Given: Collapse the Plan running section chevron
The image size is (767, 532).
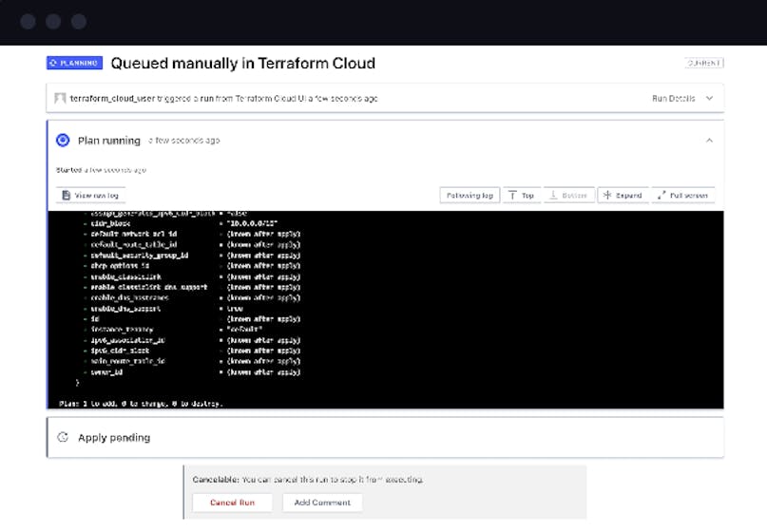Looking at the screenshot, I should (x=708, y=141).
